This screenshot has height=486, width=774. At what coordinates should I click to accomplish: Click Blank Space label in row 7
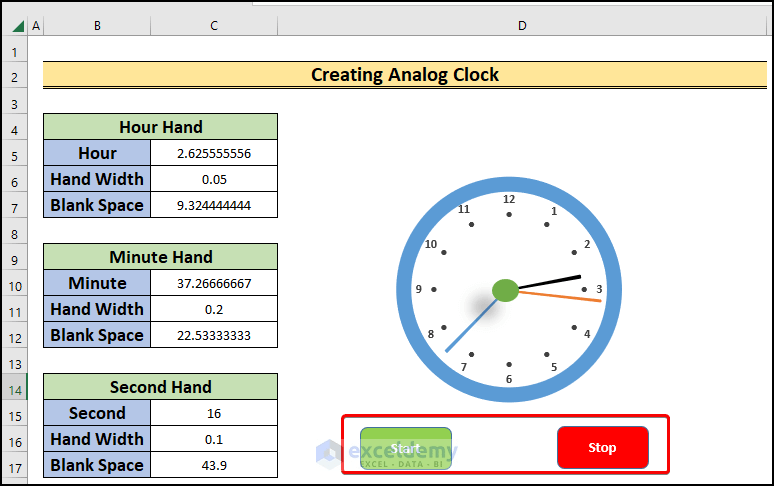click(x=97, y=205)
